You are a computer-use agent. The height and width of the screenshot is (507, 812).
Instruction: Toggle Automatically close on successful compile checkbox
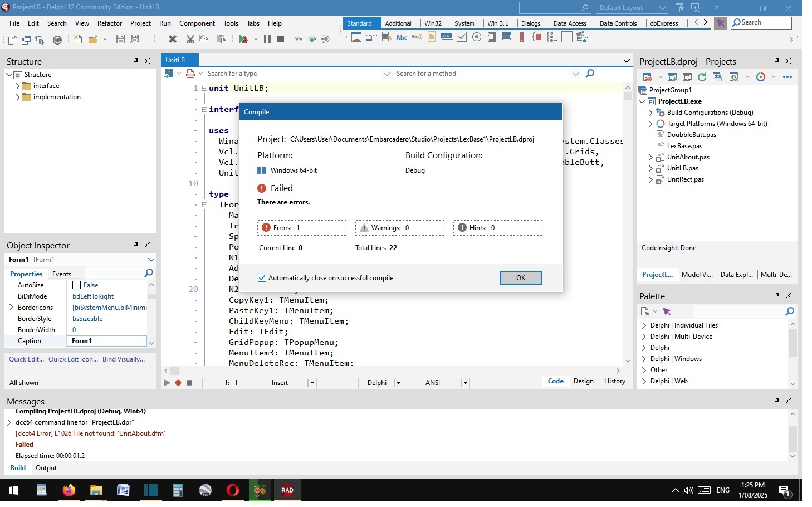262,277
